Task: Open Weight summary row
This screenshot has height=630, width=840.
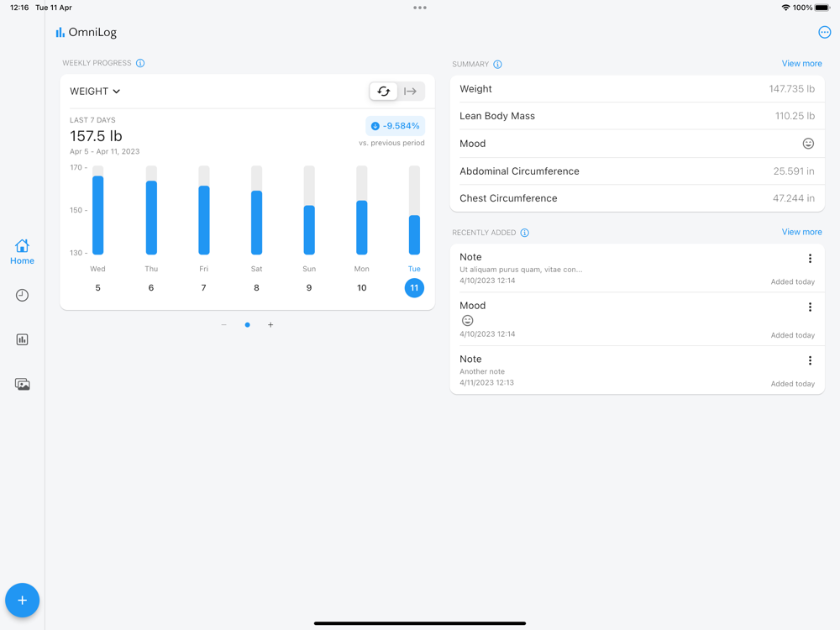Action: [x=637, y=89]
